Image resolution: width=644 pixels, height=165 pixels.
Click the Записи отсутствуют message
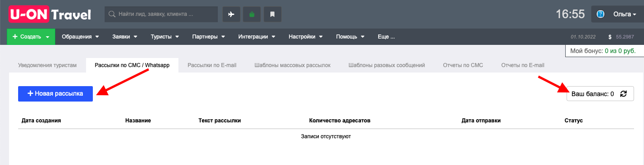[x=326, y=136]
